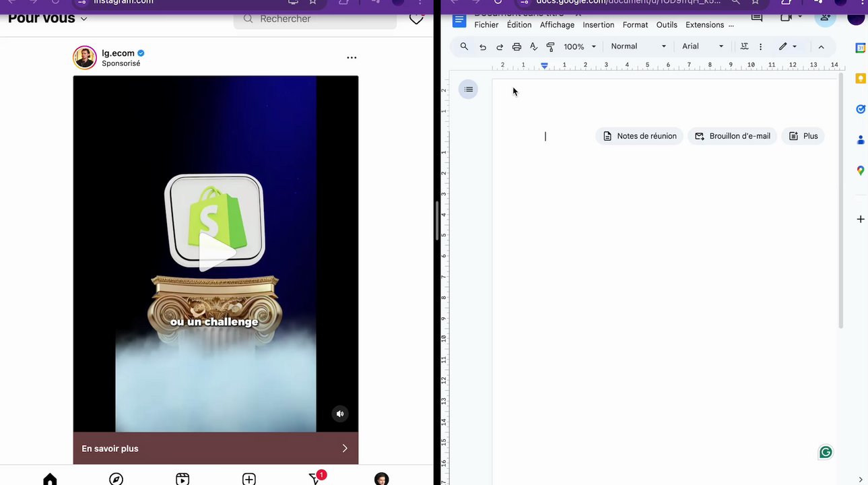Image resolution: width=868 pixels, height=485 pixels.
Task: Run spelling and grammar check
Action: [x=533, y=46]
